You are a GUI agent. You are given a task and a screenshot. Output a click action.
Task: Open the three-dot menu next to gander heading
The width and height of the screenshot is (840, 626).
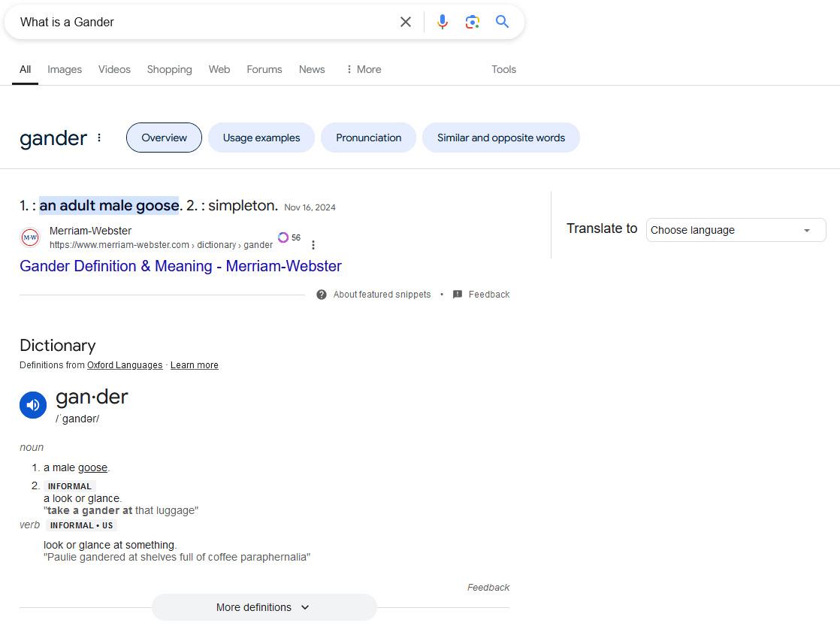tap(99, 138)
